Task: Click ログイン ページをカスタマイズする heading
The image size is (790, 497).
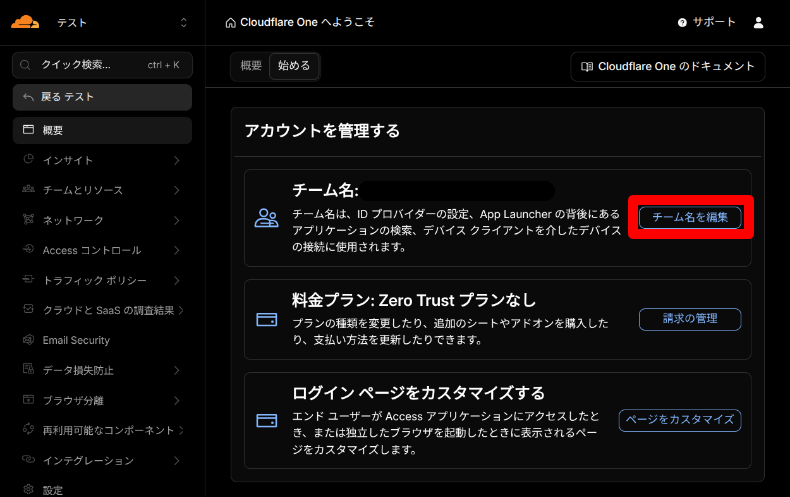Action: (x=418, y=393)
